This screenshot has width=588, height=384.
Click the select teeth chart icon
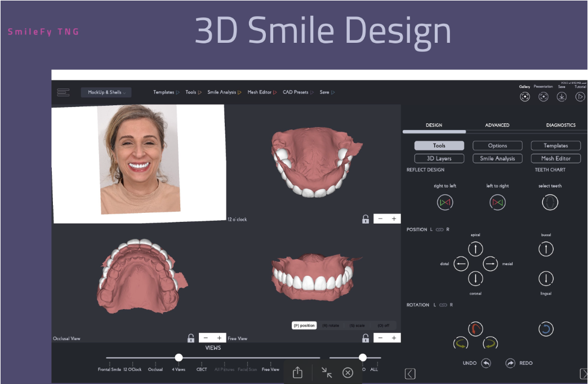pos(550,202)
